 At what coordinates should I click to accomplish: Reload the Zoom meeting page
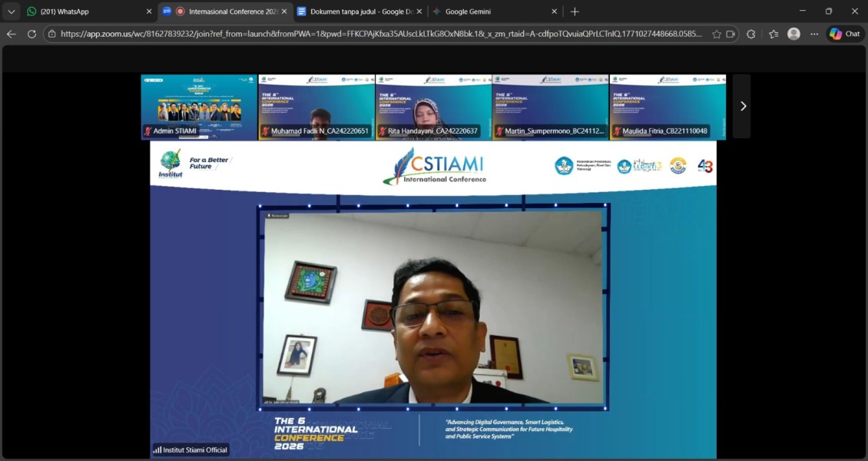pos(31,34)
